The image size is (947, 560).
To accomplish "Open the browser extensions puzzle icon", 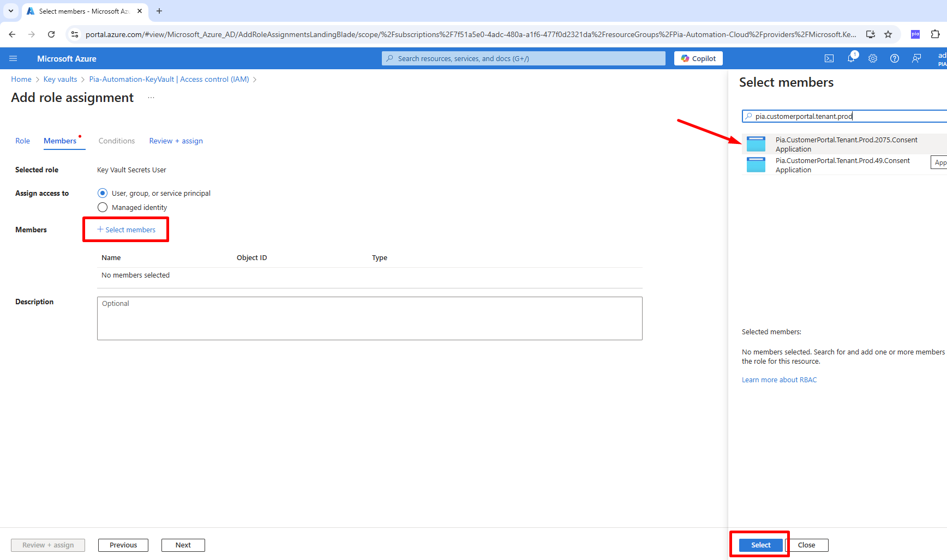I will click(x=935, y=34).
